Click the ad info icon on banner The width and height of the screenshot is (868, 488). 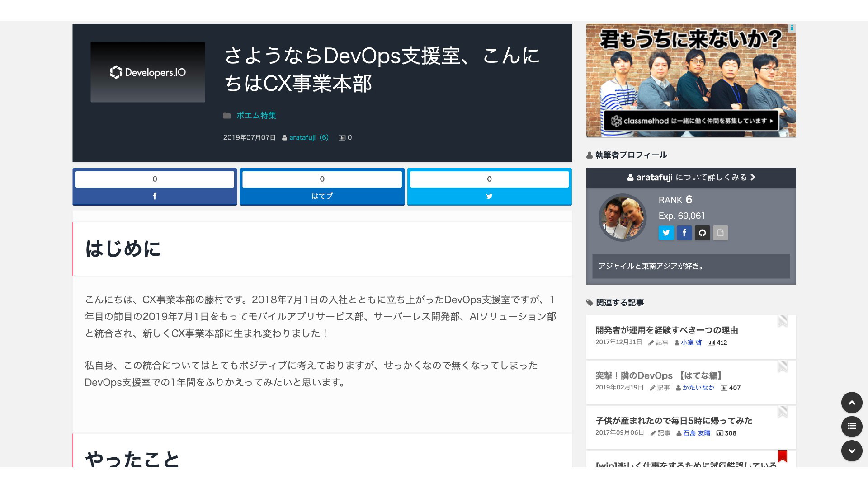coord(792,28)
